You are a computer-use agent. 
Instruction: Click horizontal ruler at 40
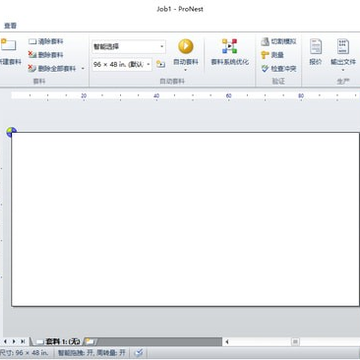pos(156,96)
